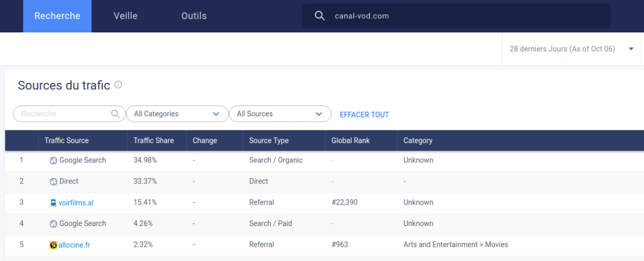The width and height of the screenshot is (644, 261).
Task: Sort by the Traffic Share column header
Action: tap(154, 140)
